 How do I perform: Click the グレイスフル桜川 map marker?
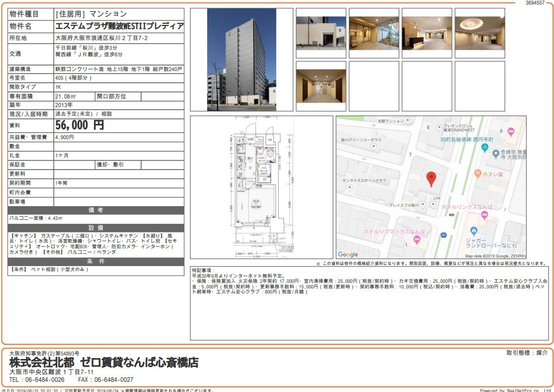[x=422, y=205]
